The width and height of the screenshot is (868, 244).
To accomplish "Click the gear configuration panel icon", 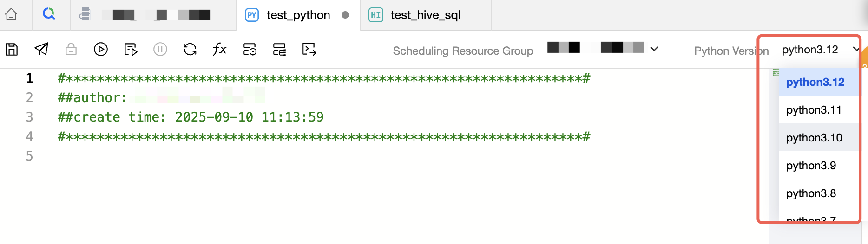I will pos(250,49).
